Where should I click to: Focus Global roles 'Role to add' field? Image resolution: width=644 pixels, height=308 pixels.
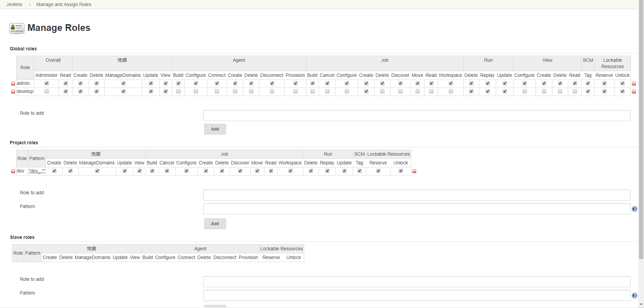(x=417, y=116)
